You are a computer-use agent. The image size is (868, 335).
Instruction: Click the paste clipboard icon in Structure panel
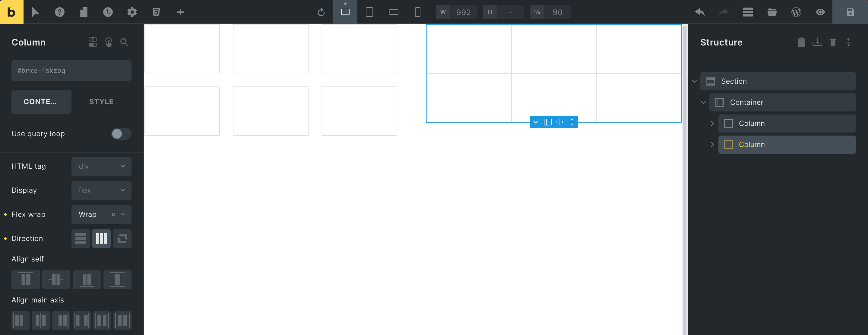coord(802,42)
